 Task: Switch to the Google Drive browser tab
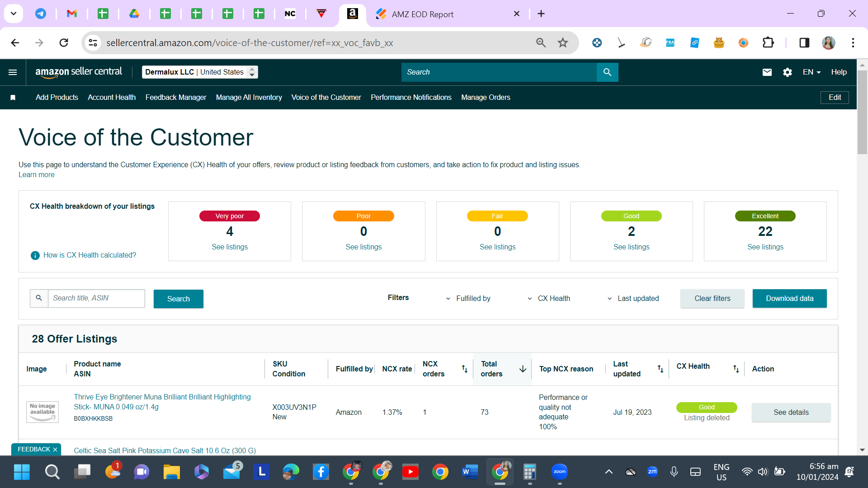coord(134,14)
